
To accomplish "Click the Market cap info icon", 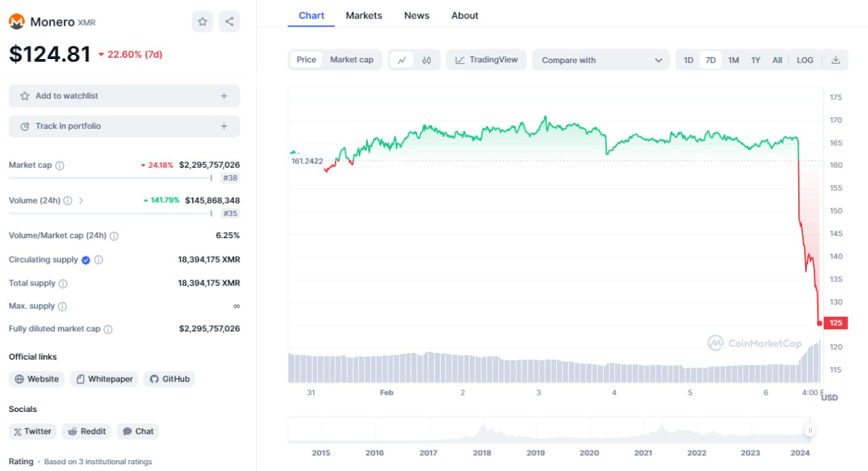I will coord(60,166).
